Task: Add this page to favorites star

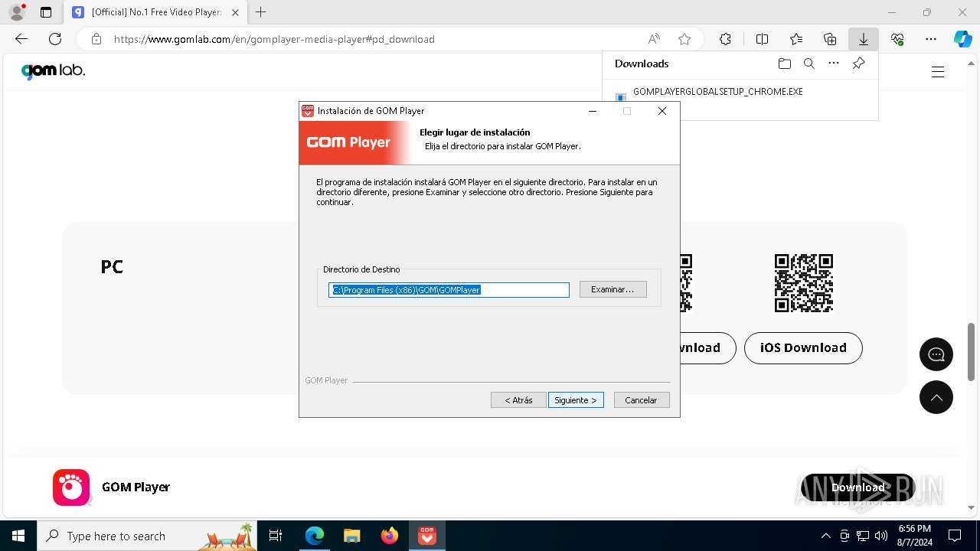Action: (x=684, y=39)
